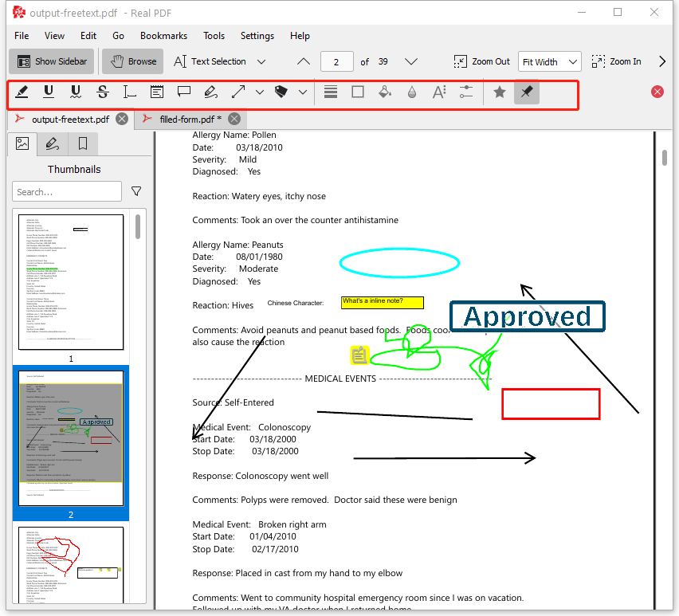Open annotation font settings
Viewport: 679px width, 616px height.
(x=438, y=92)
